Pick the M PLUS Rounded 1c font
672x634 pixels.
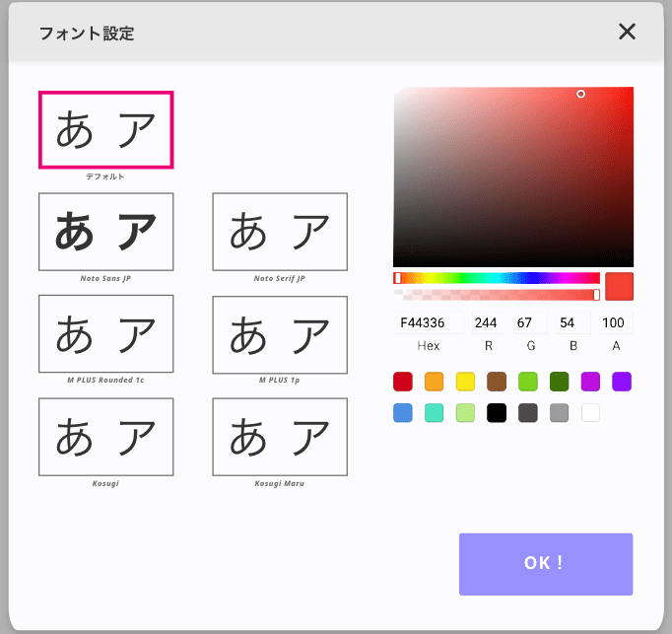(x=106, y=333)
